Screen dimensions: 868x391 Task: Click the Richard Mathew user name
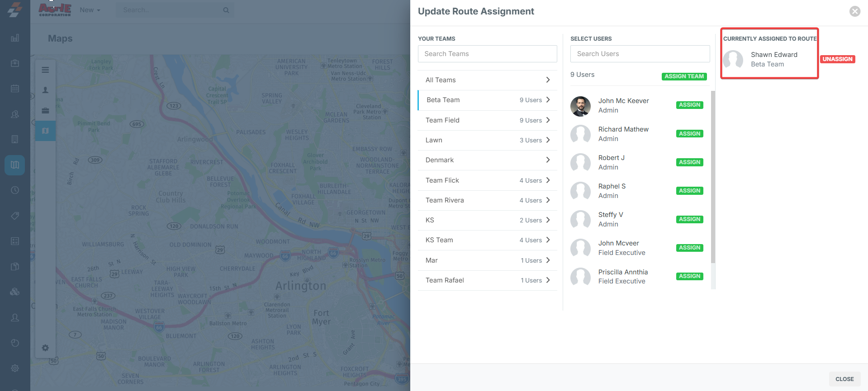[x=623, y=129]
